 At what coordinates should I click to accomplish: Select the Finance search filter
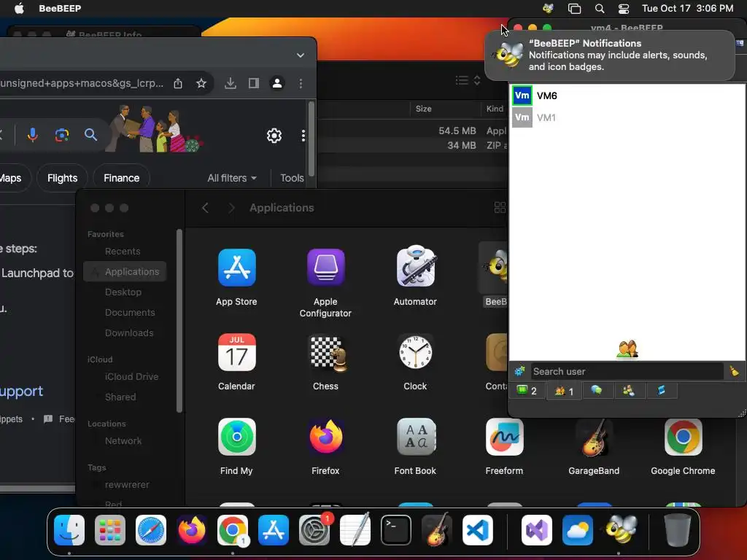click(122, 178)
